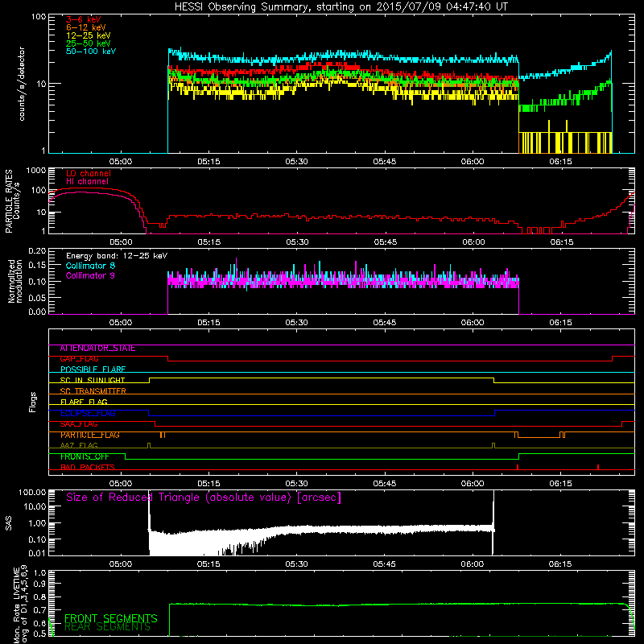This screenshot has width=644, height=644.
Task: Click the Normalized modulation axis title
Action: tap(15, 281)
